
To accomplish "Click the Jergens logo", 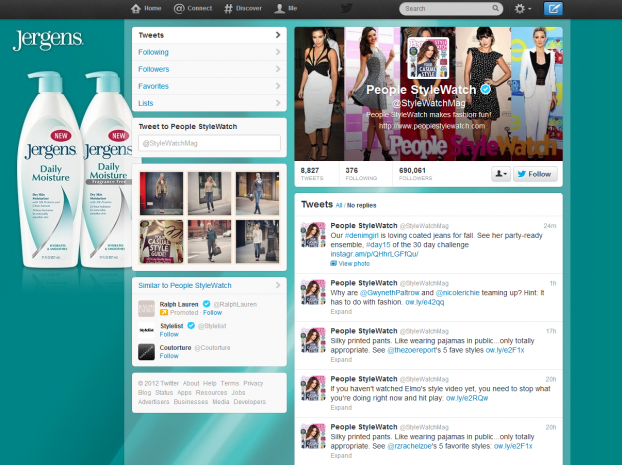I will pyautogui.click(x=48, y=40).
